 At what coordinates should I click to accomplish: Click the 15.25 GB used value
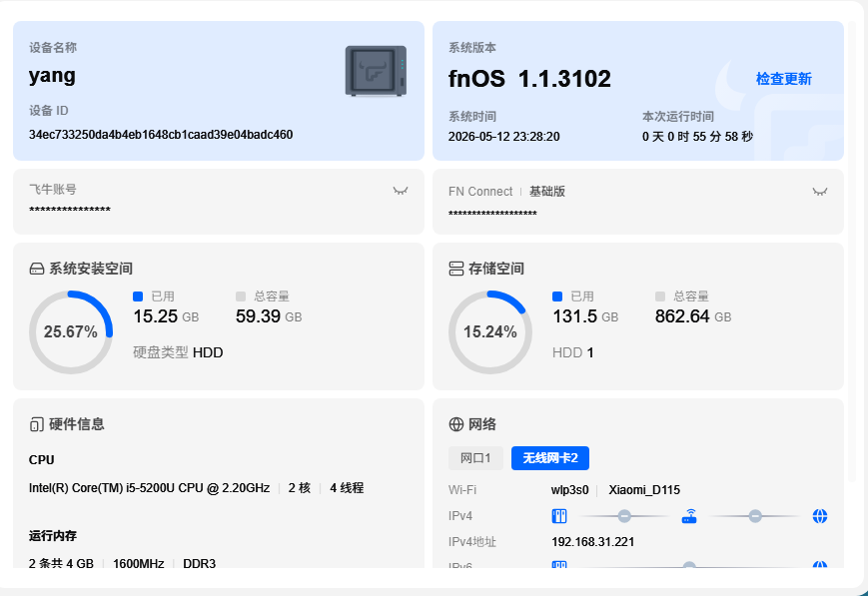coord(166,316)
